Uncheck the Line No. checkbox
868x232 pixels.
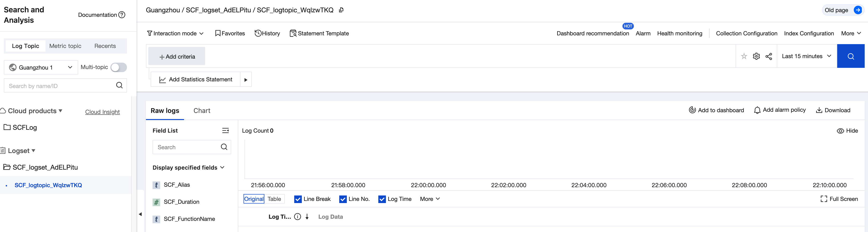click(343, 199)
